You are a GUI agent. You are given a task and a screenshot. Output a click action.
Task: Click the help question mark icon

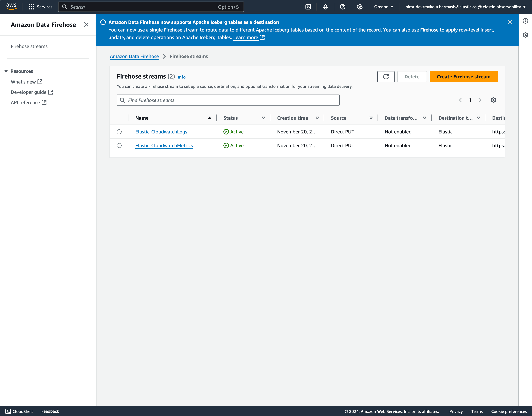click(342, 7)
